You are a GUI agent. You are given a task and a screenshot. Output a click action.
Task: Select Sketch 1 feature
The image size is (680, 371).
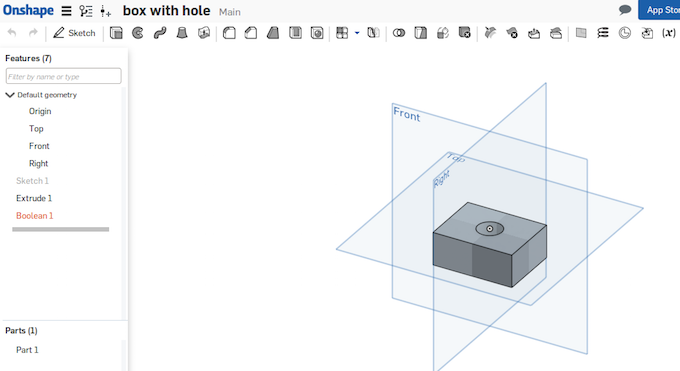(32, 181)
